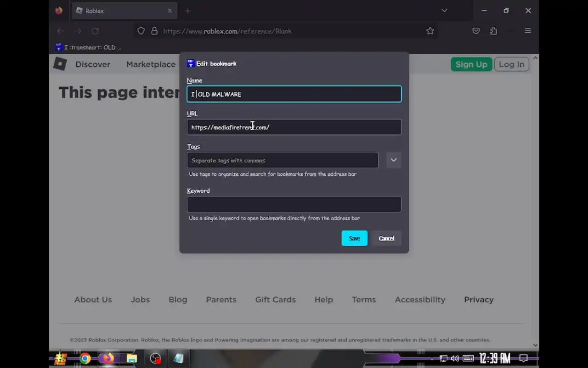Open the About Us footer link
The width and height of the screenshot is (588, 368).
(93, 299)
